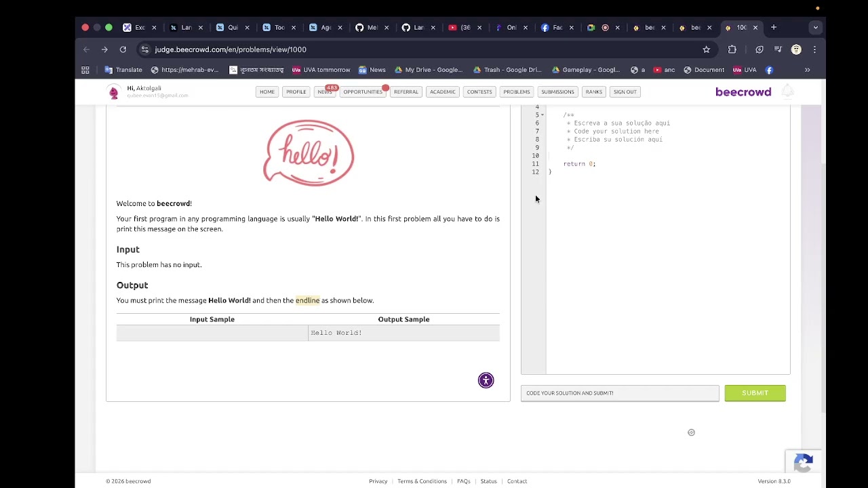Open the Terms & Conditions footer link

[x=422, y=481]
